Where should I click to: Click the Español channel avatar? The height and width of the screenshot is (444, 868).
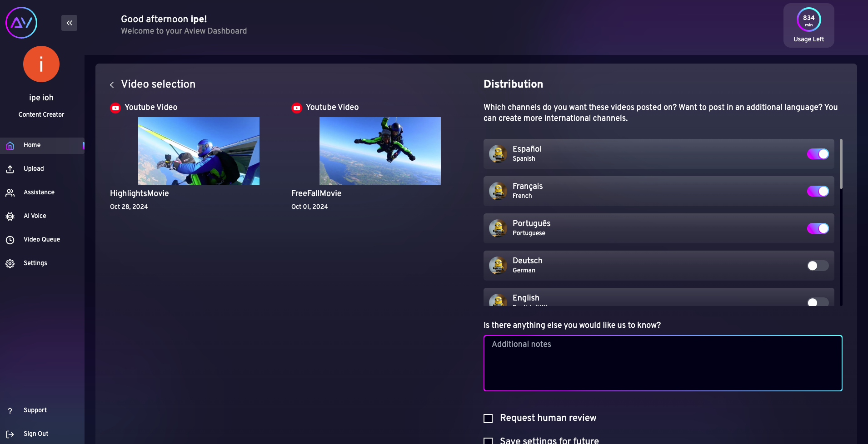click(x=498, y=154)
